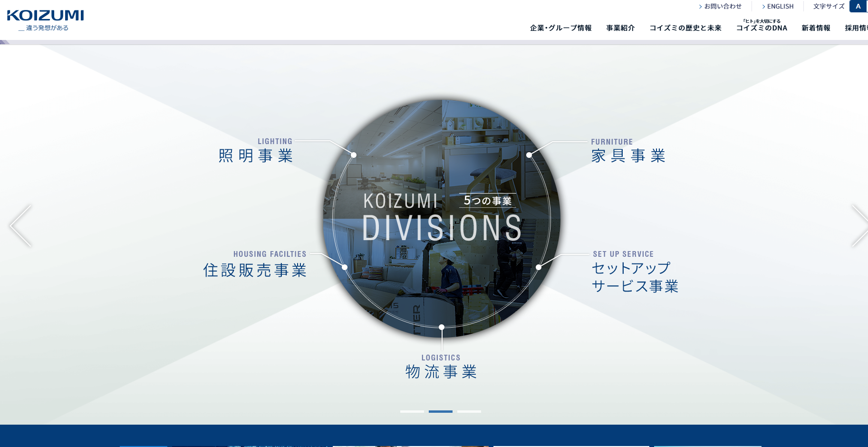
Task: Click the lighting node dot on circle
Action: pos(354,155)
